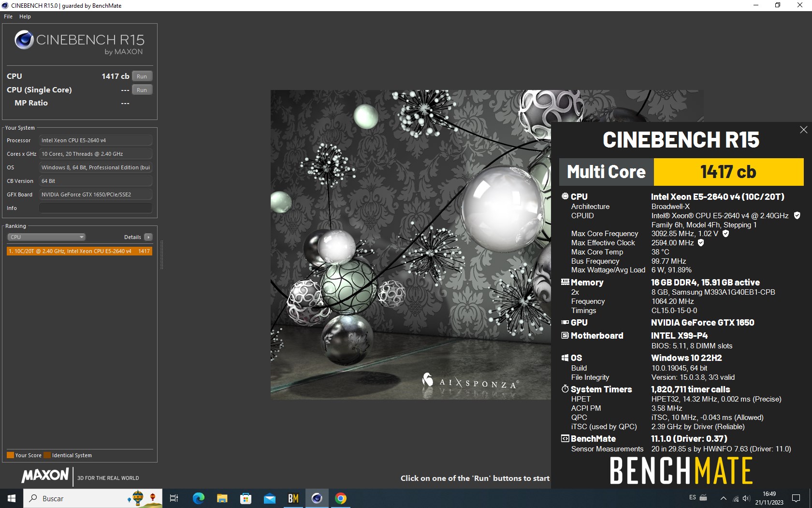
Task: Click the ranking panel splitter grip
Action: (161, 254)
